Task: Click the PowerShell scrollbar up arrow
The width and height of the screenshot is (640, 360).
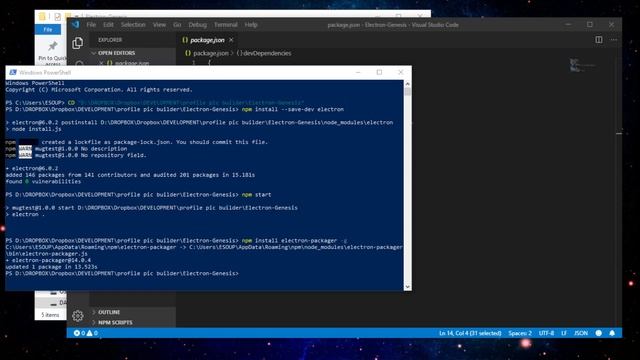Action: [407, 84]
